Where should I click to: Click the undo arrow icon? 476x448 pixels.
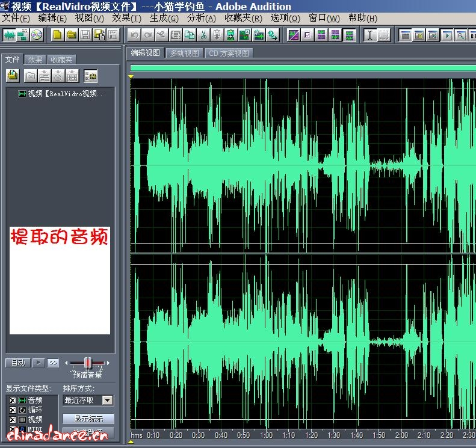click(x=134, y=35)
